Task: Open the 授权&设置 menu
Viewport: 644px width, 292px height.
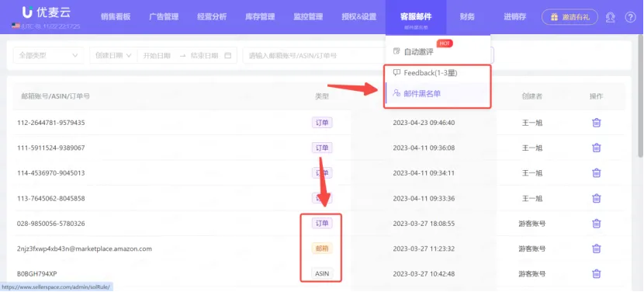Action: 359,17
